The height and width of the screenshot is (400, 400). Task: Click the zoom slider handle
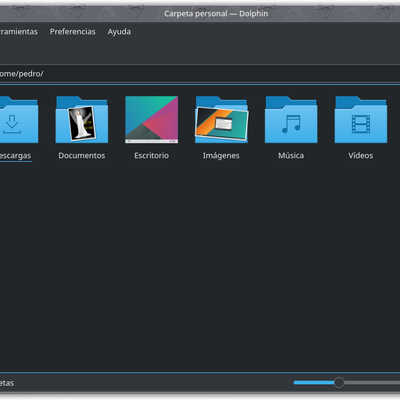[339, 382]
